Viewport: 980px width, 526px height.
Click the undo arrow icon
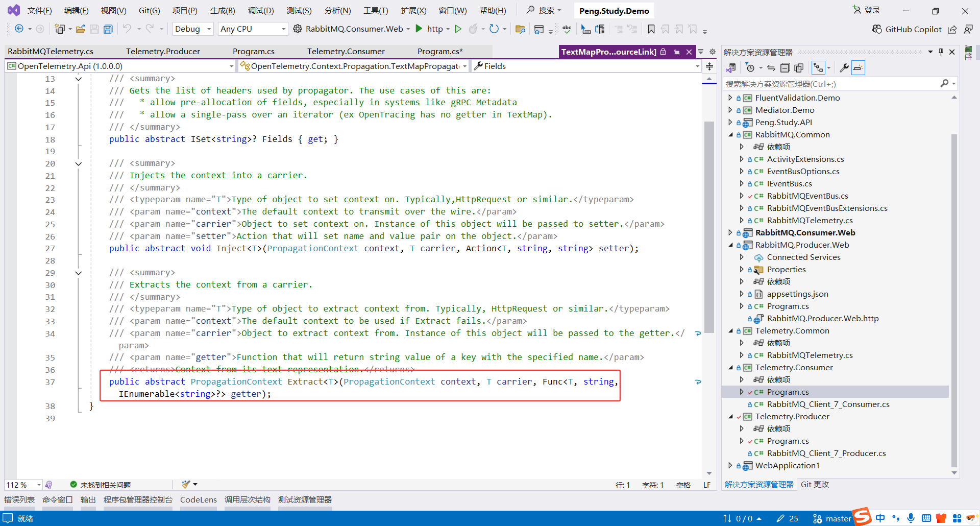(x=127, y=29)
